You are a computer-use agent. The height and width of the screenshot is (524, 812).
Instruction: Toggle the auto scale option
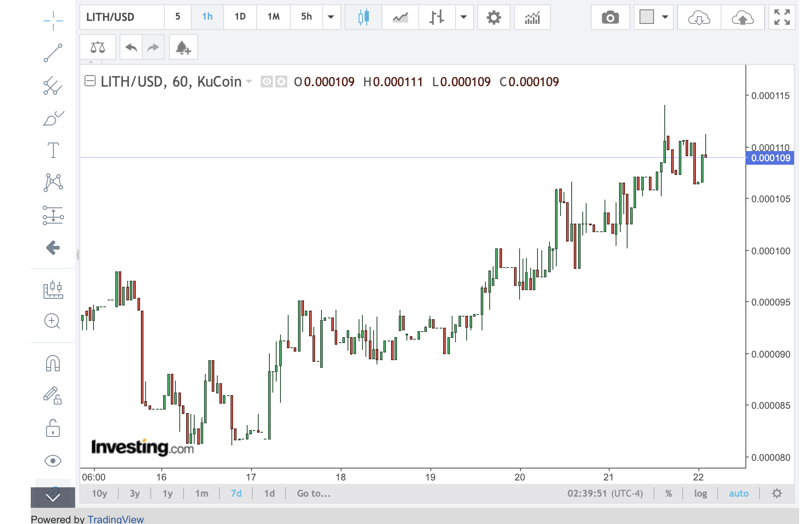click(x=739, y=494)
